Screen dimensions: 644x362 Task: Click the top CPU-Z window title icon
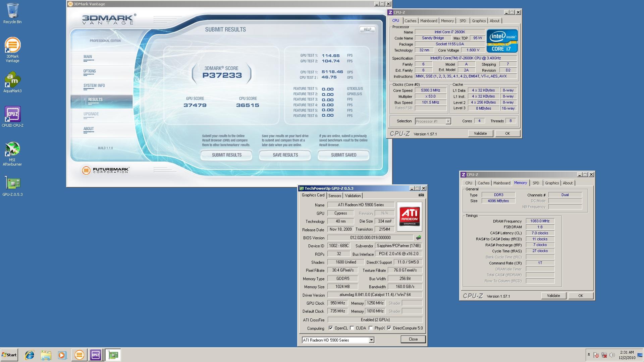pyautogui.click(x=390, y=12)
